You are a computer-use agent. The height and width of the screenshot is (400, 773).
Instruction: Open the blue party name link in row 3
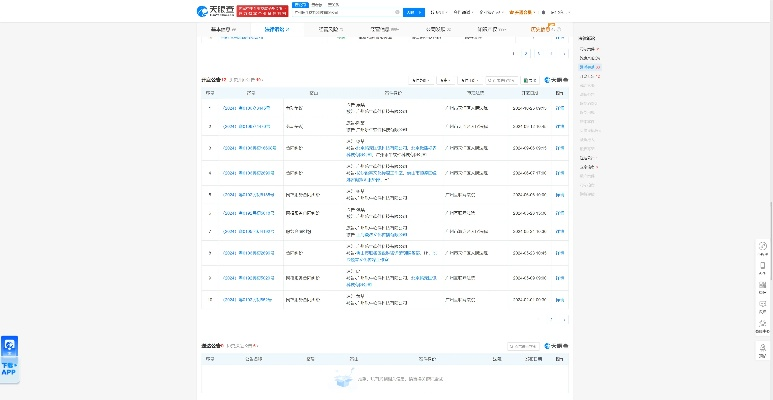coord(385,148)
